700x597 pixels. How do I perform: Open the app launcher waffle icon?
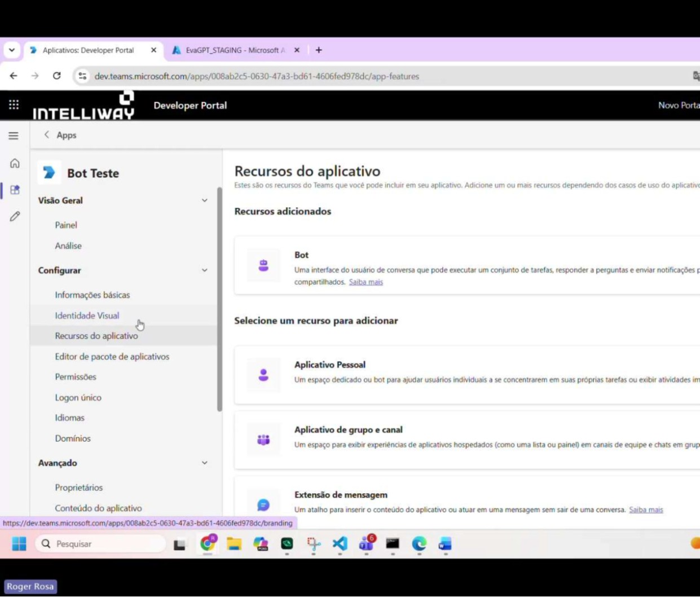pos(14,105)
